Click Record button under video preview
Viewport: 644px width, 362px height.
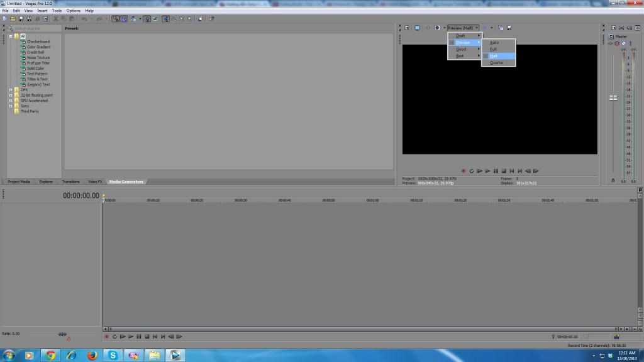(x=464, y=171)
